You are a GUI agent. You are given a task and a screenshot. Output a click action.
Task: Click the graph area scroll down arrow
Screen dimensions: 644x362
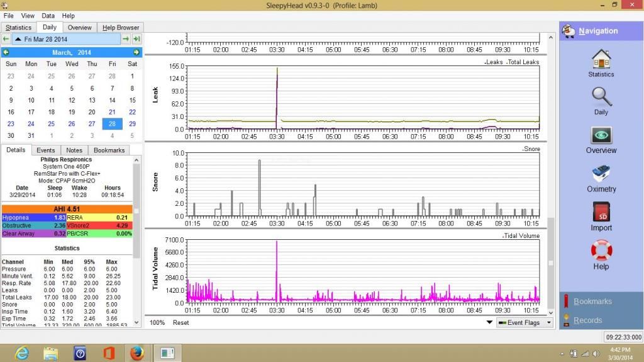click(551, 313)
